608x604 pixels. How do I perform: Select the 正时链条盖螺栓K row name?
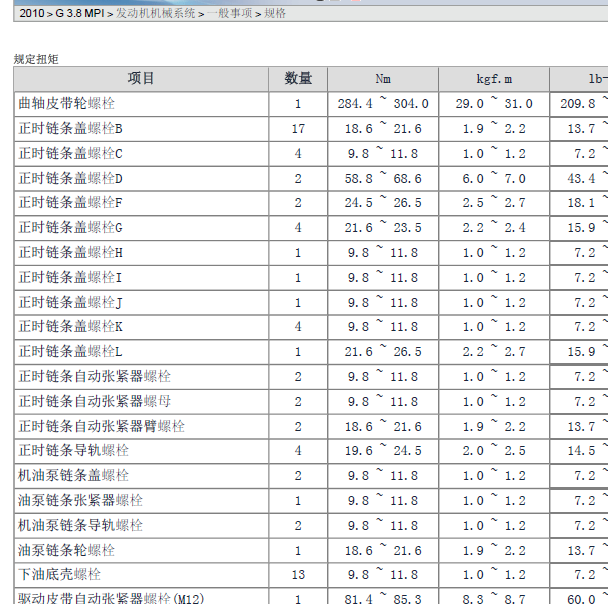70,327
